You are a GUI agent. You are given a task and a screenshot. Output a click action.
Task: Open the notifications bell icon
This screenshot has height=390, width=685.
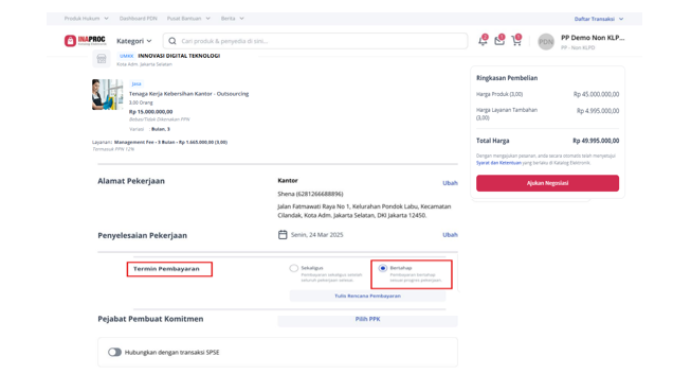coord(482,41)
